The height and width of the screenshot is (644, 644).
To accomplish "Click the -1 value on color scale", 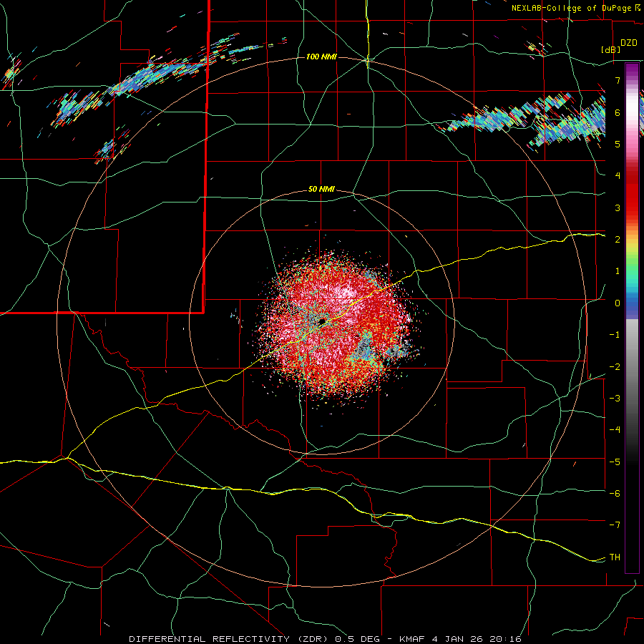I will (615, 335).
